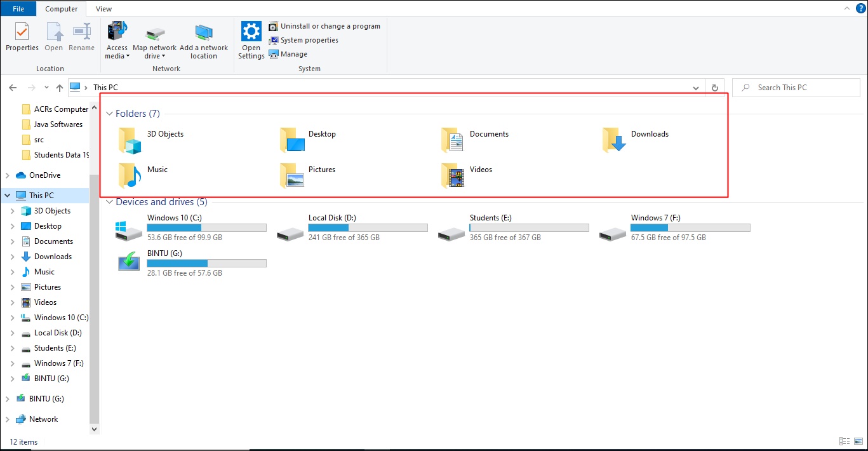Click the Manage icon
Screen dimensions: 868x451
(x=274, y=54)
